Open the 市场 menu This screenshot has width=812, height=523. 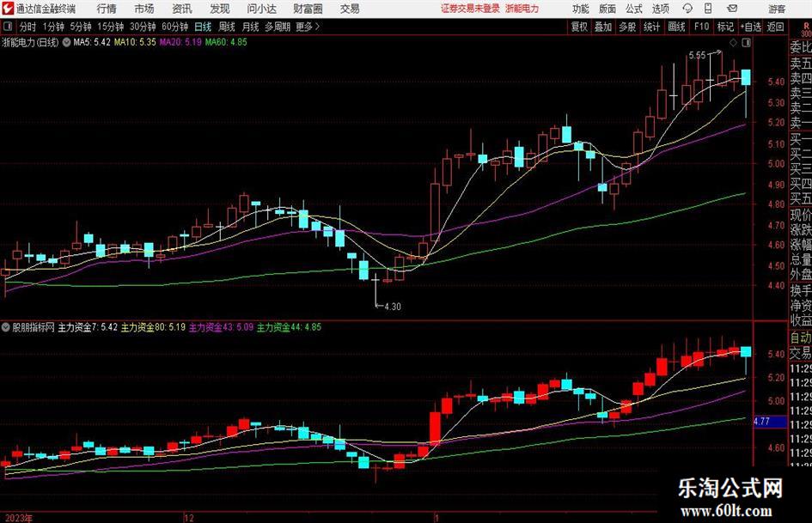(144, 9)
